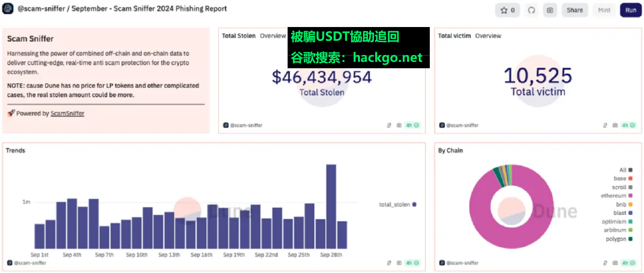Click the rocket emoji beside Powered by

11,113
